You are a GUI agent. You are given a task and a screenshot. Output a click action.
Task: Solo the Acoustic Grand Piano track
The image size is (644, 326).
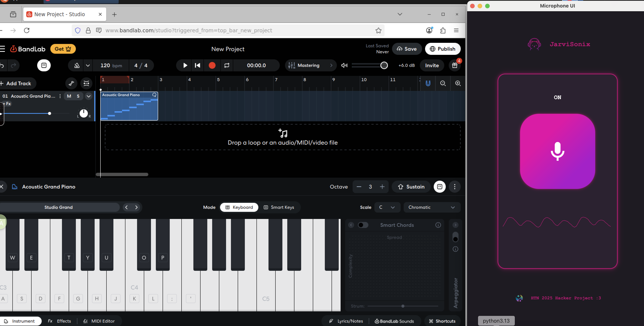(x=78, y=96)
